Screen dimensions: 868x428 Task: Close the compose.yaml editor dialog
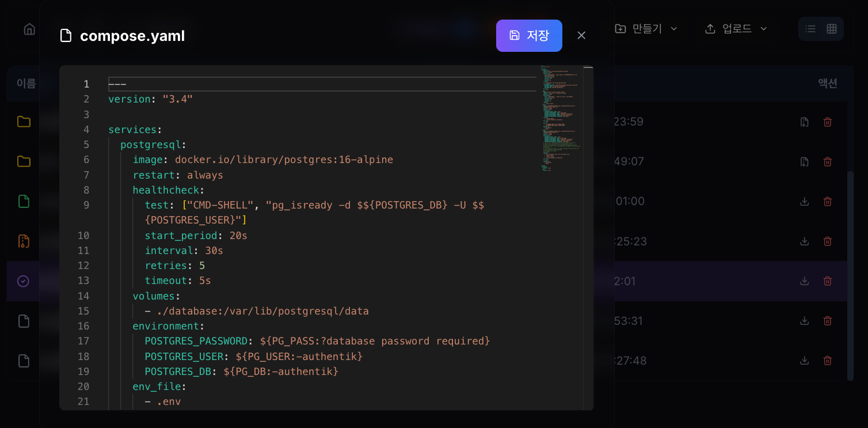581,36
